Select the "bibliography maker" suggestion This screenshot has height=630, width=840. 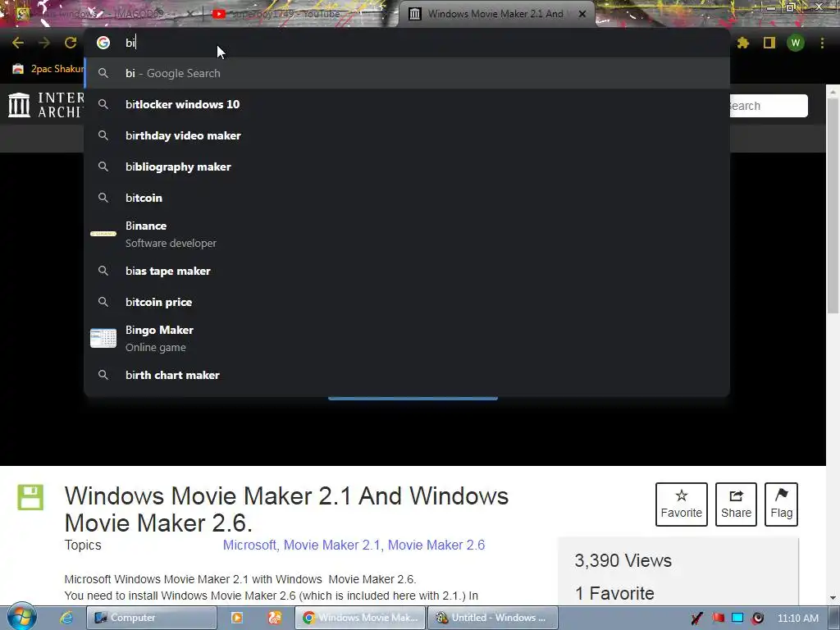click(407, 167)
